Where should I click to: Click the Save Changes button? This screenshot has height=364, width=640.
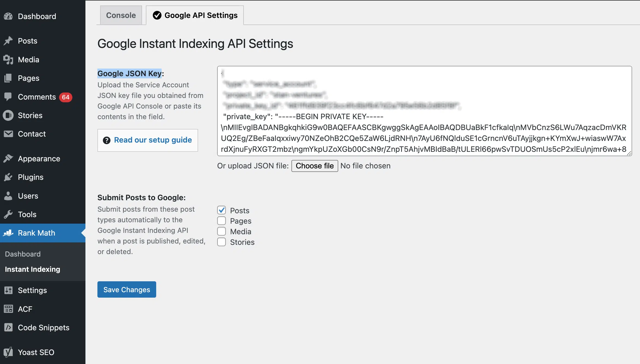127,289
